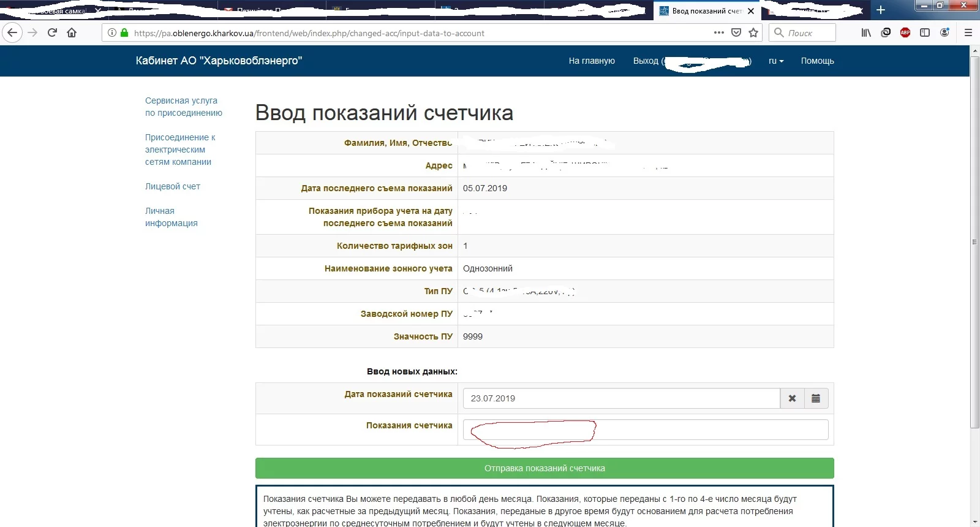Click the browser forward arrow
This screenshot has height=527, width=980.
tap(33, 32)
